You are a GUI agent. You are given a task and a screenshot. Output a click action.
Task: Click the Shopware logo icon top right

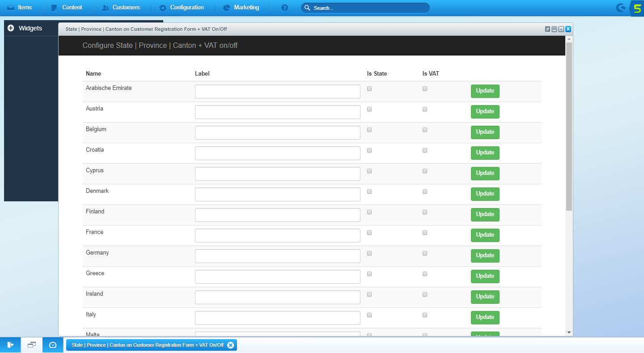621,8
